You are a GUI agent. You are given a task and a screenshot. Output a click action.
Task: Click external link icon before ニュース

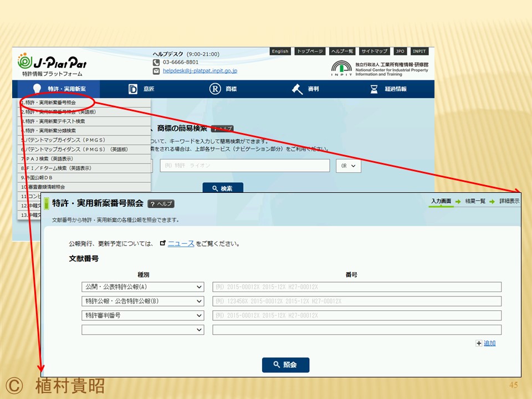[x=163, y=243]
